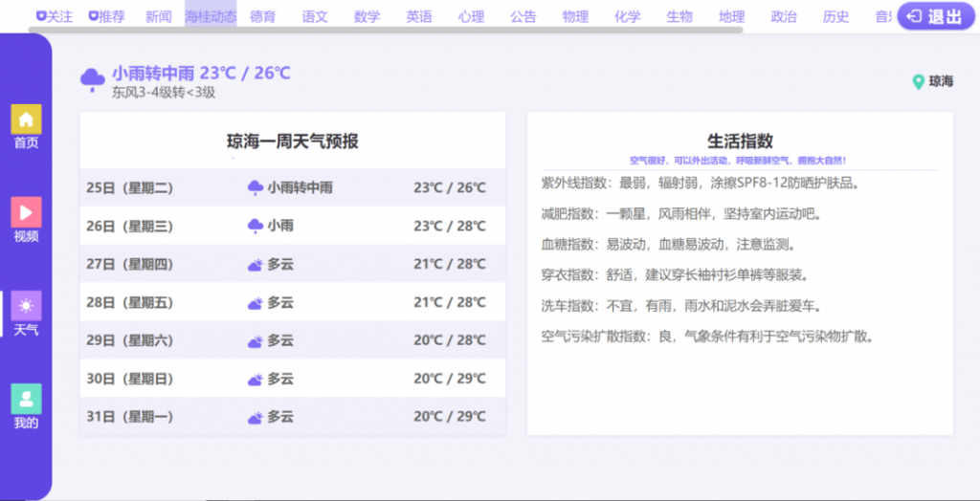
Task: Click the 生活指数 heading
Action: click(740, 141)
